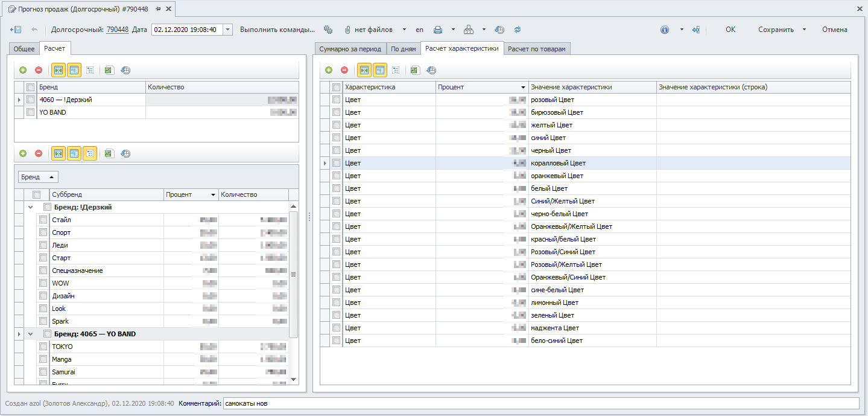Click the refresh arrows icon in top toolbar
The height and width of the screenshot is (416, 868).
pyautogui.click(x=517, y=30)
